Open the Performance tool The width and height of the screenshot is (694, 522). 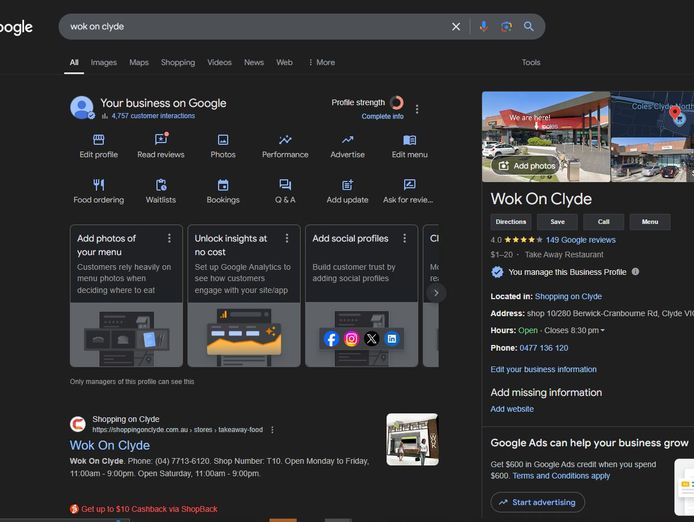tap(285, 147)
